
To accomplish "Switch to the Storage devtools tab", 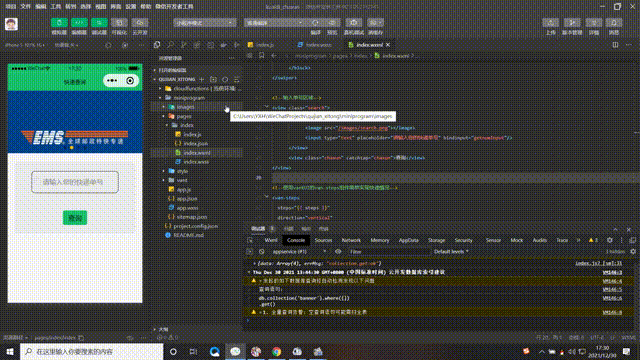I will pos(436,240).
